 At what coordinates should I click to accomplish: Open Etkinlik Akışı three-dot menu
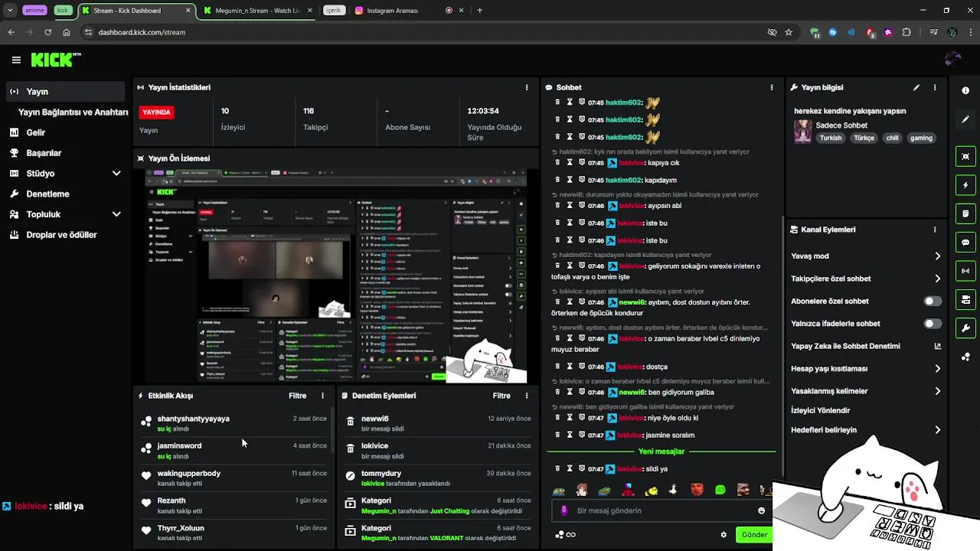pyautogui.click(x=322, y=396)
